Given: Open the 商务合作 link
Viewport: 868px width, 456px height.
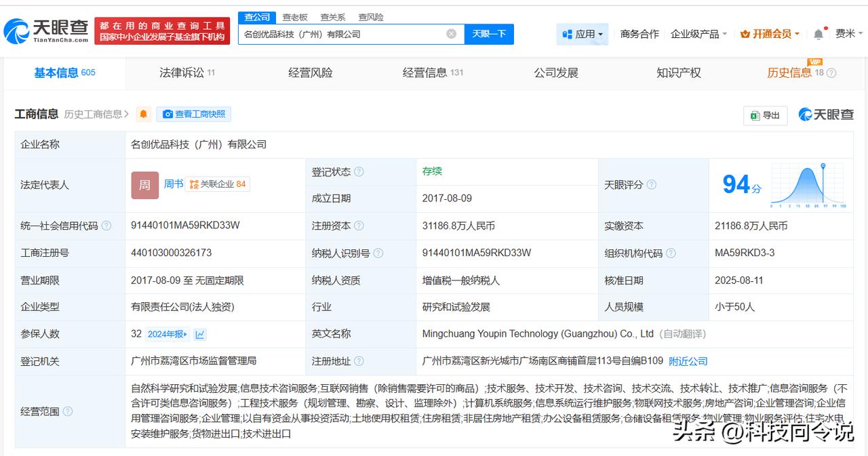Looking at the screenshot, I should click(639, 34).
